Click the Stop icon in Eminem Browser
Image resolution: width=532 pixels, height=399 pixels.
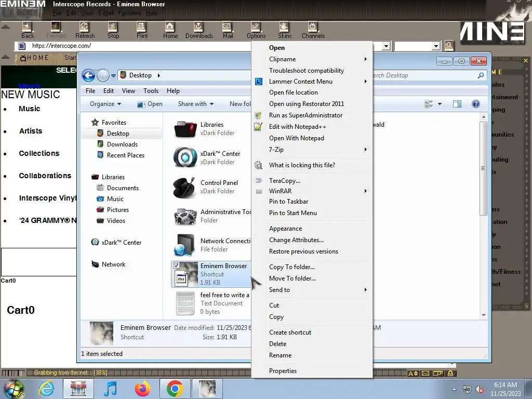(x=113, y=27)
